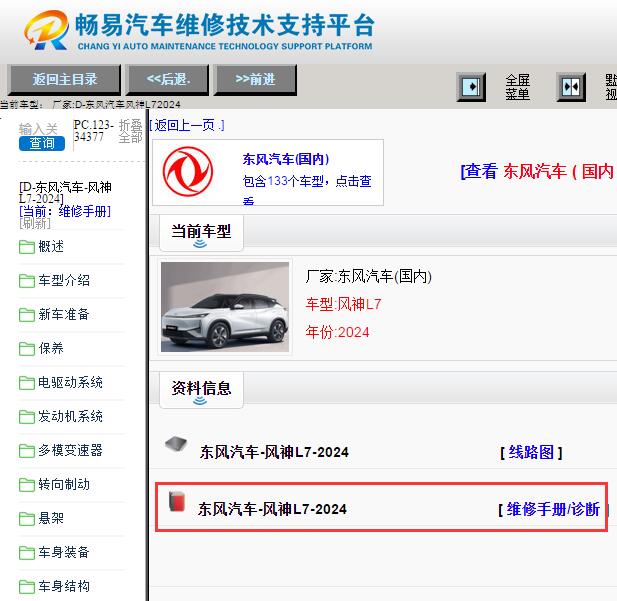Open the 新车准备 folder icon
This screenshot has height=601, width=617.
pos(27,315)
